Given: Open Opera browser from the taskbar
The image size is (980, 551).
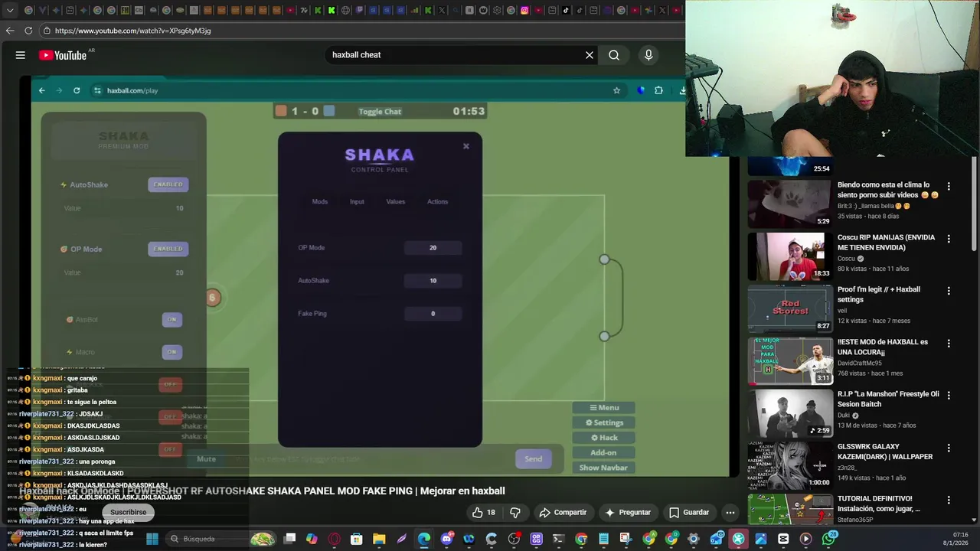Looking at the screenshot, I should tap(335, 539).
